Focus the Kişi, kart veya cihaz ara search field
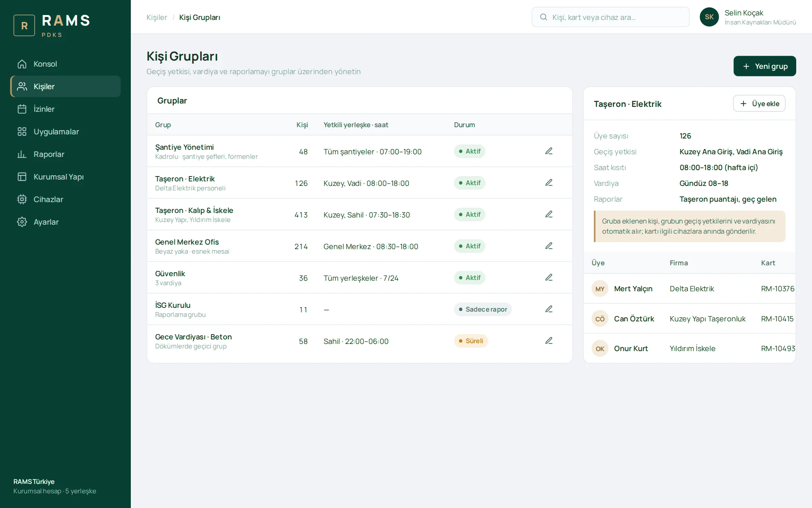This screenshot has width=812, height=508. tap(611, 17)
